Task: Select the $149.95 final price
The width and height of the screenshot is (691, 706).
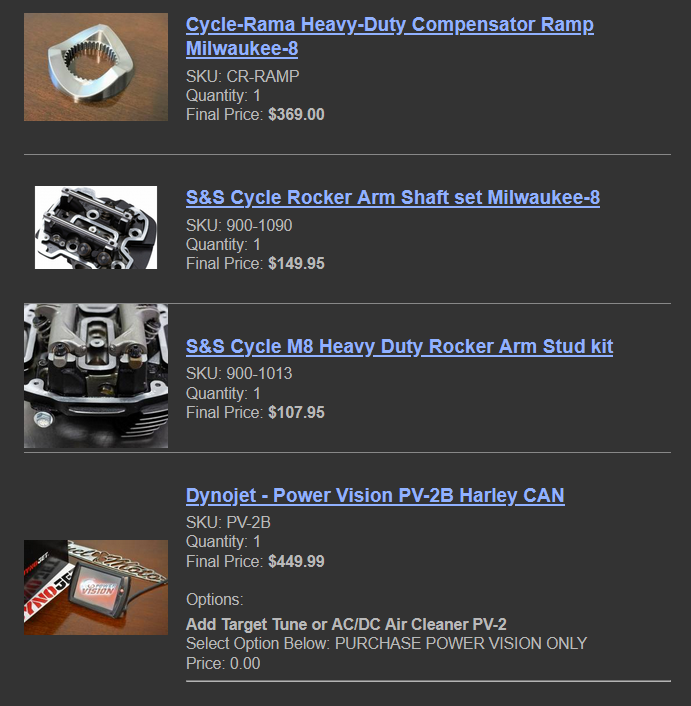Action: coord(296,263)
